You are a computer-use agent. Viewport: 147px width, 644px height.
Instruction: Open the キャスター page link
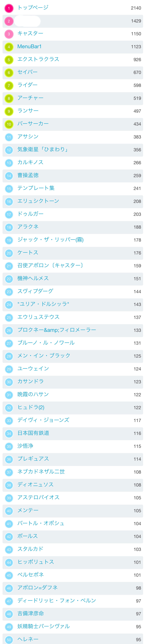click(30, 33)
